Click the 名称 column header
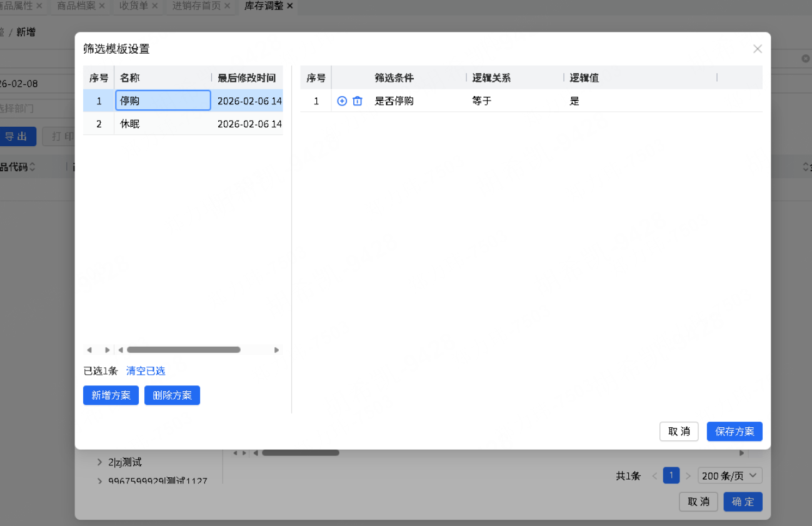The height and width of the screenshot is (526, 812). click(130, 78)
